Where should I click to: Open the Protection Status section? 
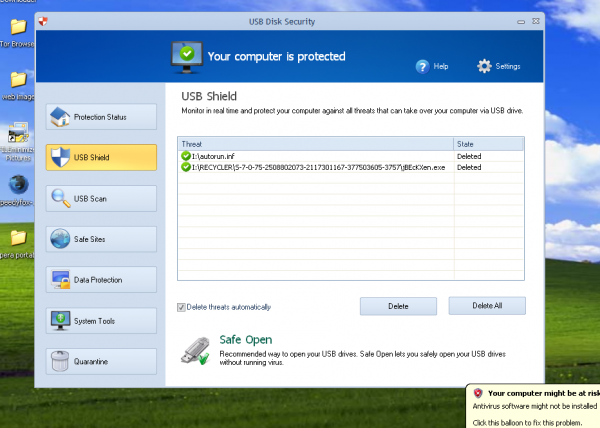coord(101,117)
